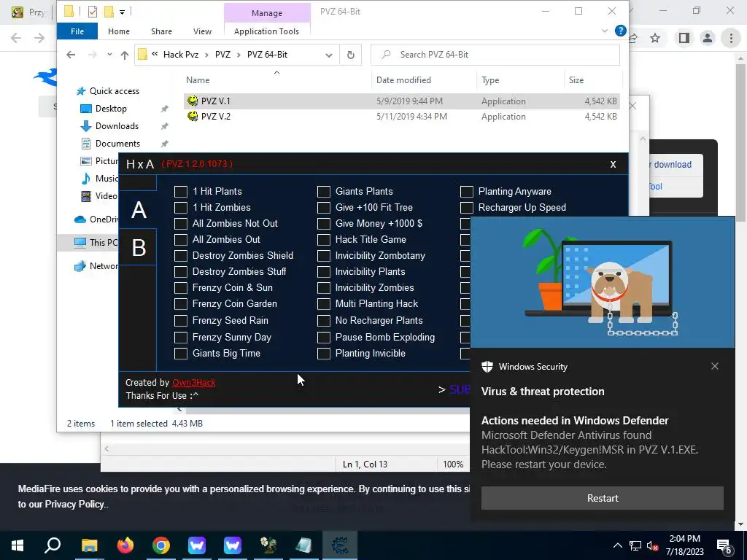
Task: Click the Size column header
Action: [576, 80]
